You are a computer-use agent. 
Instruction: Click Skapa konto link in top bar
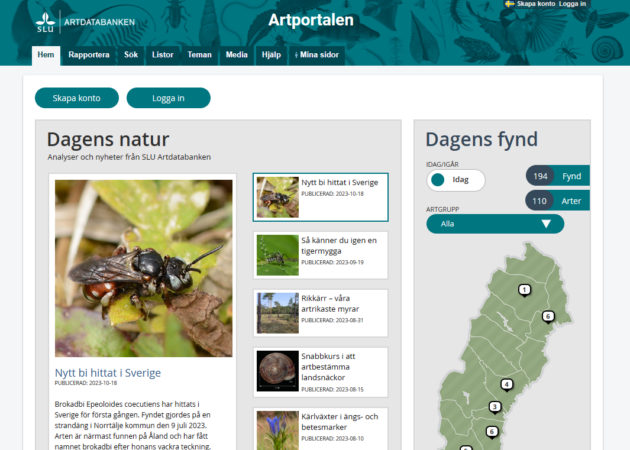[536, 4]
